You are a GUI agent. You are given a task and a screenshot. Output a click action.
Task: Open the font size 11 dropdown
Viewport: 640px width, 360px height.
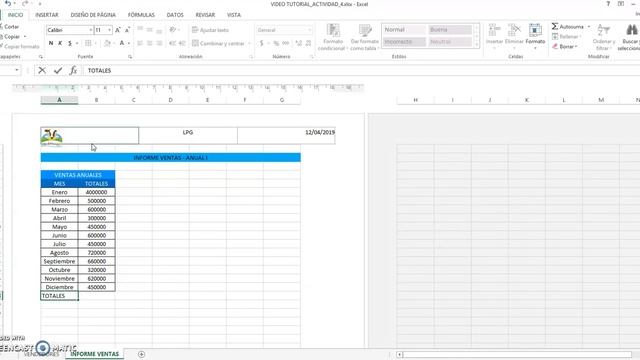pyautogui.click(x=109, y=30)
